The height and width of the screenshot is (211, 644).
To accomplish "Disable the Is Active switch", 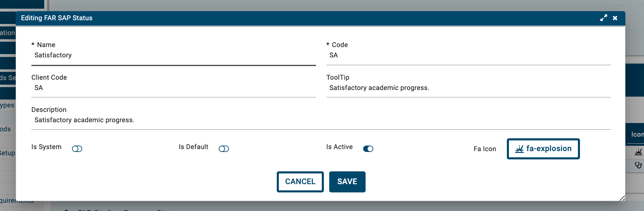I will (x=368, y=149).
